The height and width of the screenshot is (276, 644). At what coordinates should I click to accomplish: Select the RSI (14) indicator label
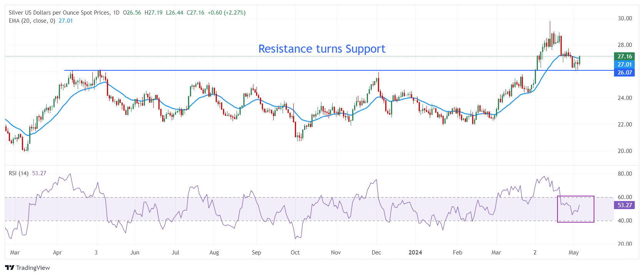tap(18, 173)
